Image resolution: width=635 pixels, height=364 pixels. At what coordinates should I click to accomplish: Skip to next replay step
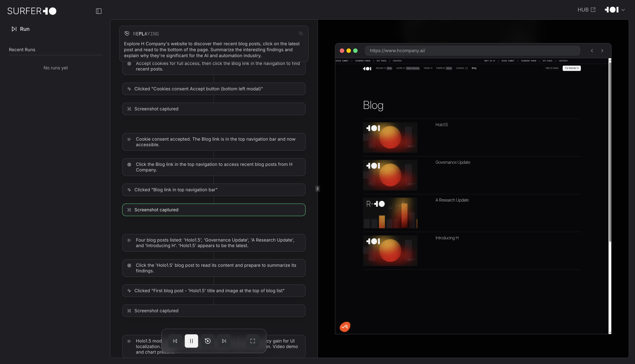(x=224, y=341)
